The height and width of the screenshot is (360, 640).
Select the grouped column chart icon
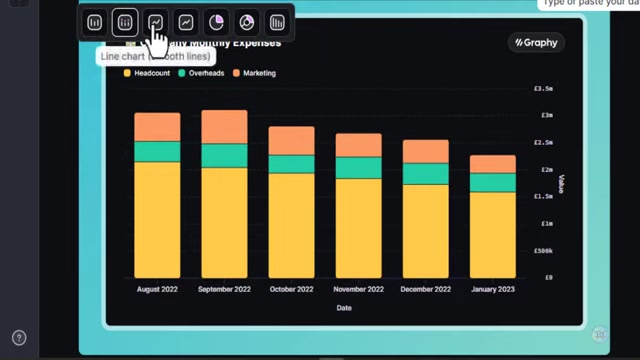(x=277, y=22)
